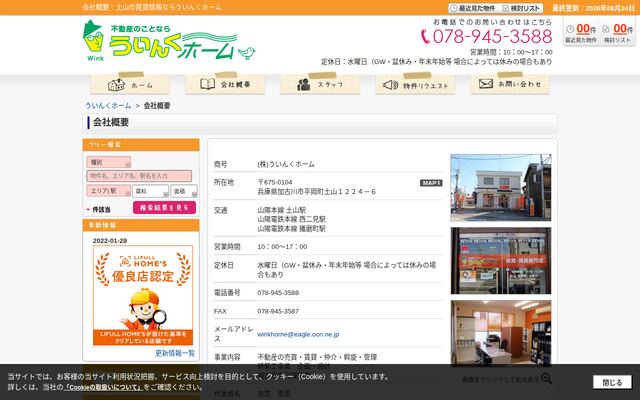The image size is (640, 400).
Task: Open the エリア|駅 dropdown
Action: [109, 191]
